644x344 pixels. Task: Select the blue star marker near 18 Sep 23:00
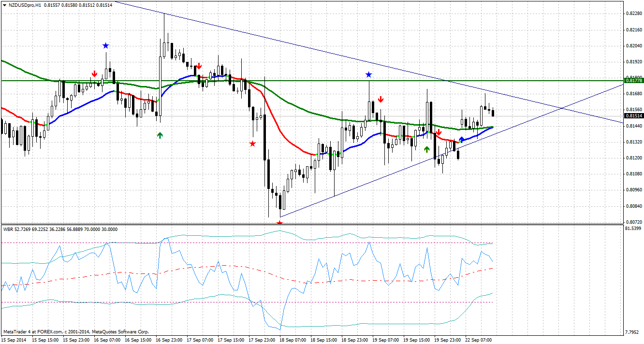pos(369,74)
